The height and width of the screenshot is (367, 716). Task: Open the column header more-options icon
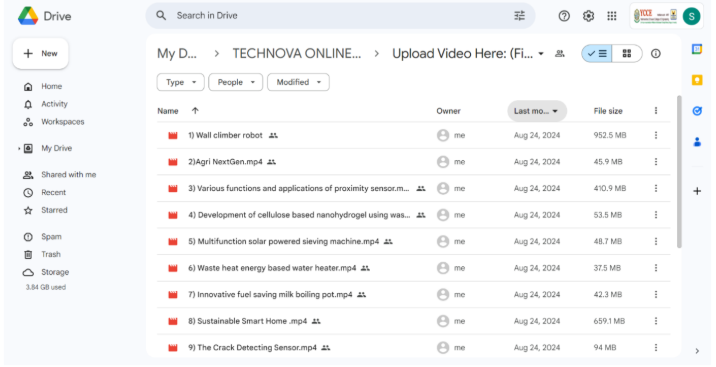(x=656, y=110)
